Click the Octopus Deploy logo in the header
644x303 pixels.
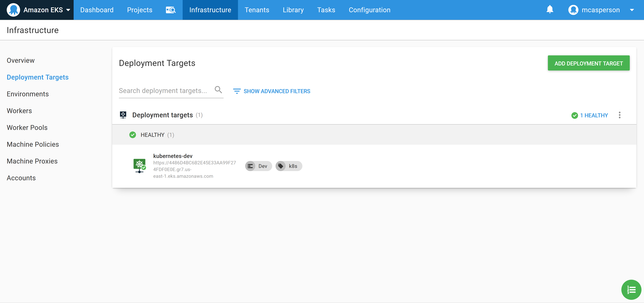pos(13,10)
